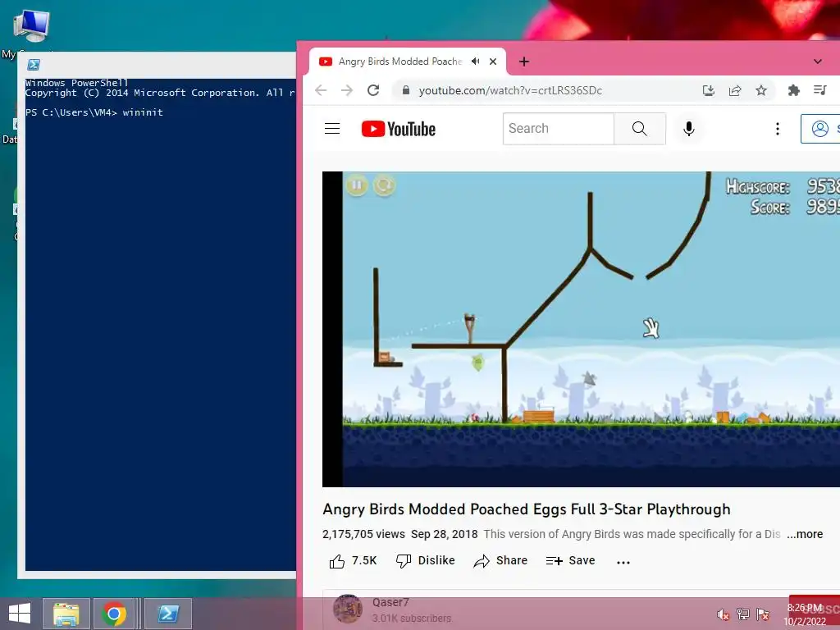Like the video with thumbs up
840x630 pixels.
click(353, 561)
